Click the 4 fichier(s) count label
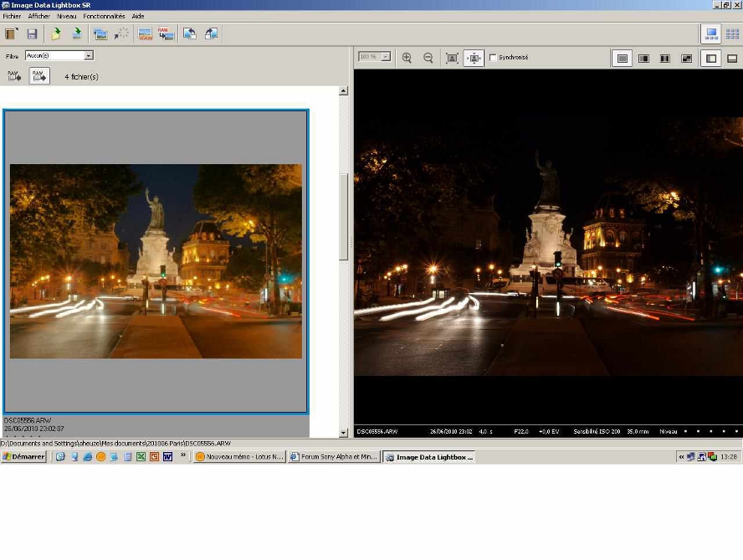Viewport: 743px width, 560px height. pyautogui.click(x=81, y=77)
